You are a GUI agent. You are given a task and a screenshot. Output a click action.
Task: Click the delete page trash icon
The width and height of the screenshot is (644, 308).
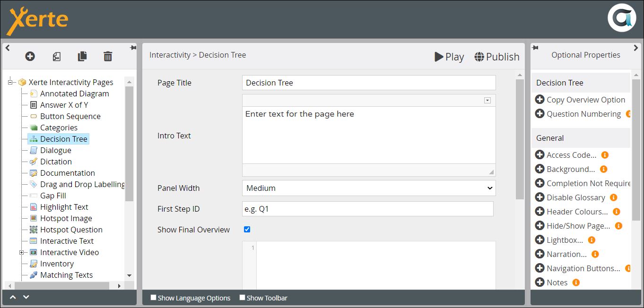pos(108,57)
